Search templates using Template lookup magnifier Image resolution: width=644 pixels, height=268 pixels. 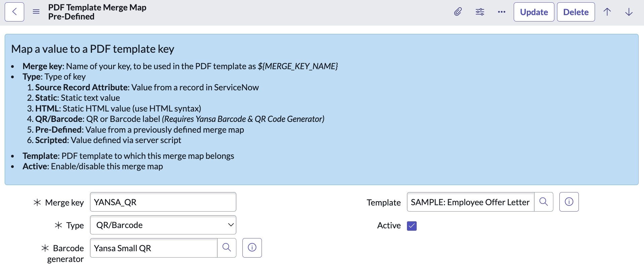pos(544,202)
